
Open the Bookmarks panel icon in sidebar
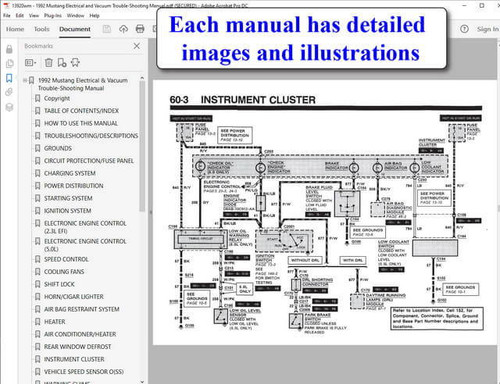click(9, 78)
